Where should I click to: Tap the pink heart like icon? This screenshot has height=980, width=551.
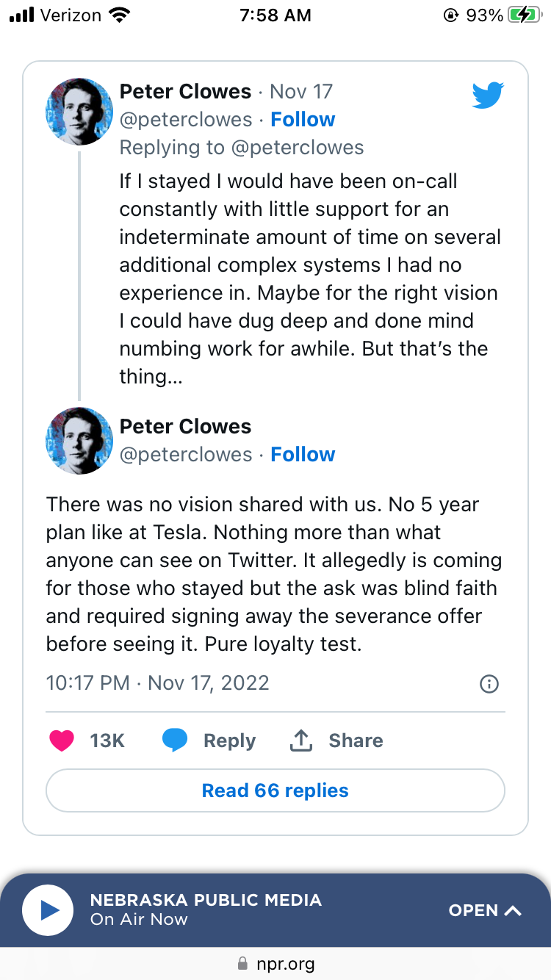point(62,741)
